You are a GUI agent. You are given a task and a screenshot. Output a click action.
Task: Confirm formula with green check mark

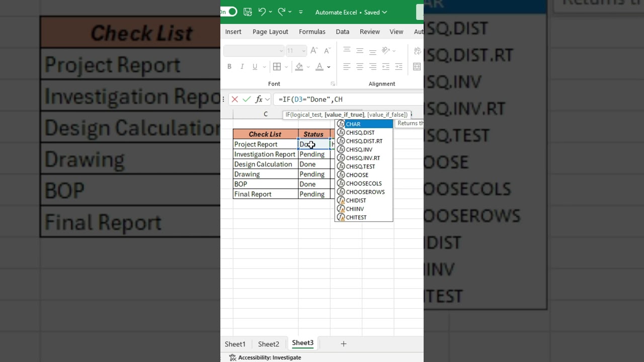247,100
